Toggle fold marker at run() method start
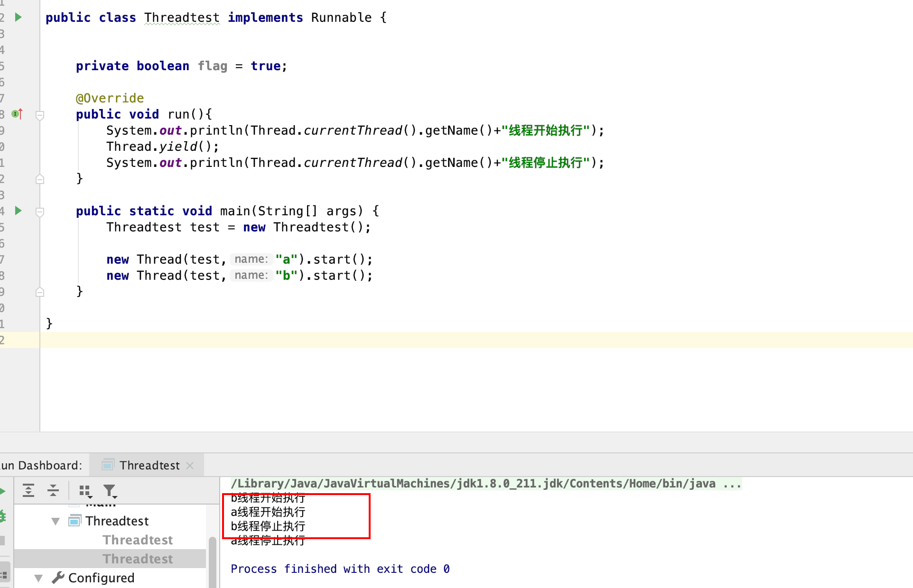Viewport: 913px width, 588px height. coord(40,115)
